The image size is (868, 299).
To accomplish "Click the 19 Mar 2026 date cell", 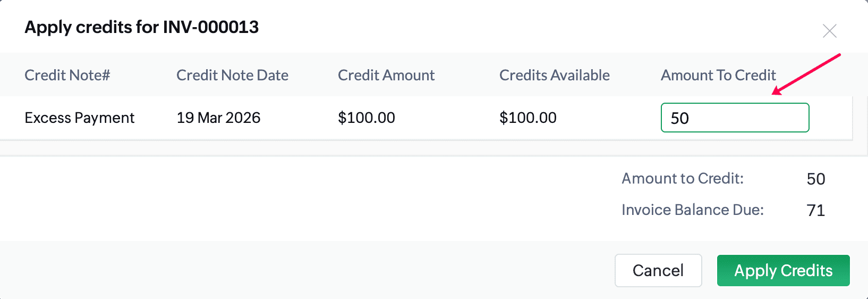I will 218,118.
